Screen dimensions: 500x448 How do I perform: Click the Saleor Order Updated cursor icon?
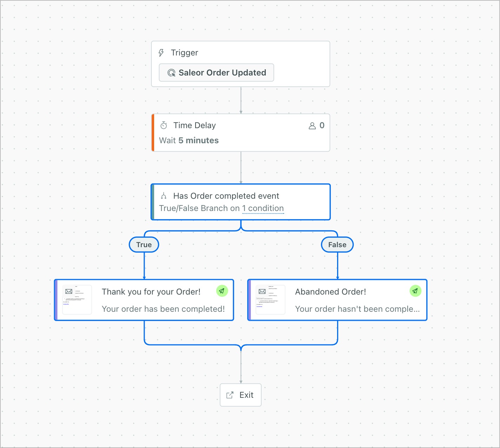coord(171,73)
